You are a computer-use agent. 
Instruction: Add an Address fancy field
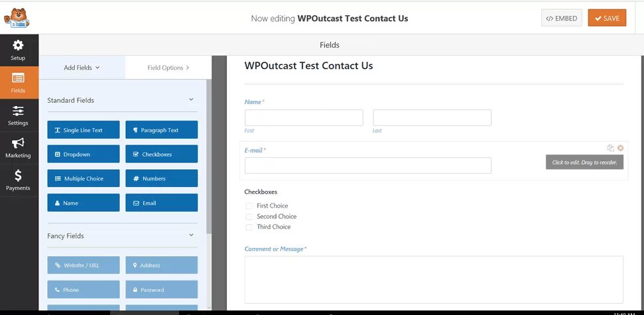tap(161, 265)
